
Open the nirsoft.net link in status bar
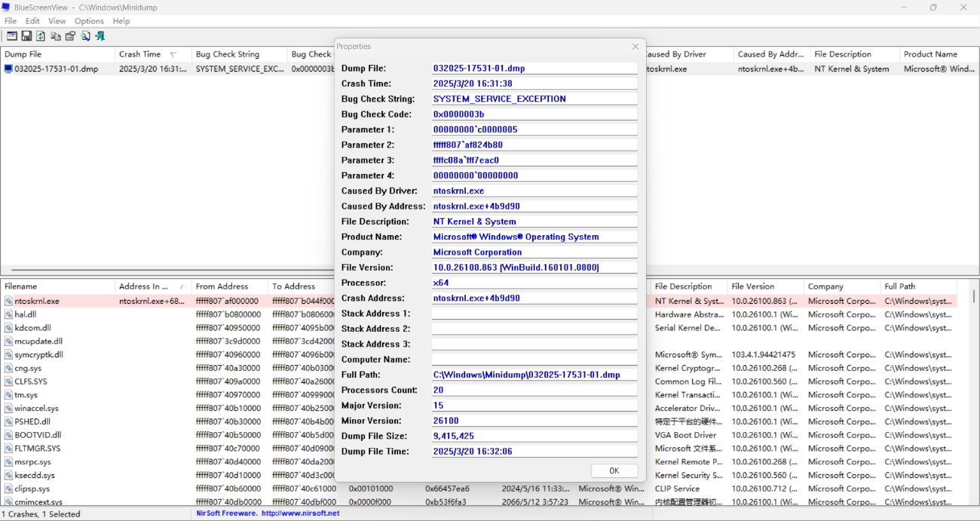click(300, 513)
